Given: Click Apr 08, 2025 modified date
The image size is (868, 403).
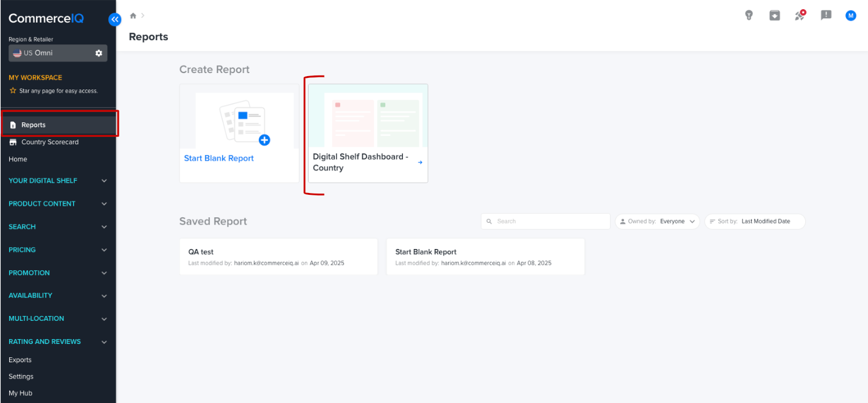Looking at the screenshot, I should point(534,263).
